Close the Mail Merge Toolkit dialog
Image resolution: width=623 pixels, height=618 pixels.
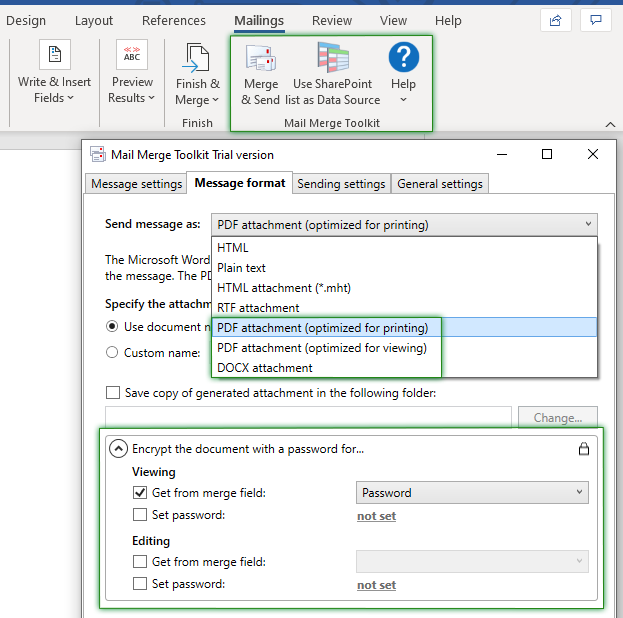coord(592,154)
